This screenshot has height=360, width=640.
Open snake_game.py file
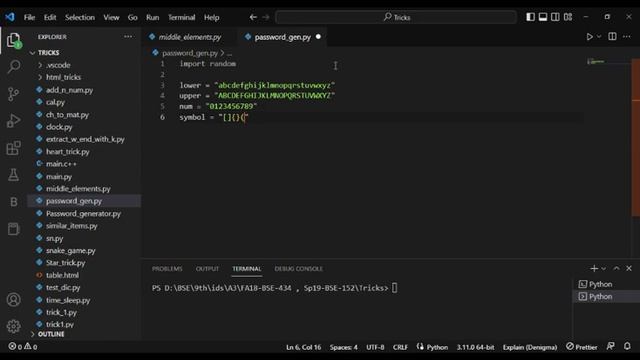[71, 251]
